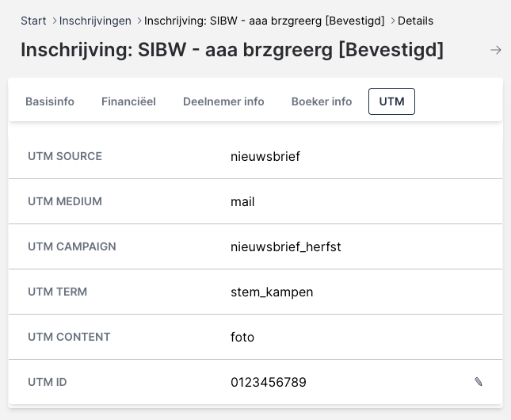Click the 'UTM SOURCE' row label
This screenshot has width=511, height=420.
tap(65, 156)
